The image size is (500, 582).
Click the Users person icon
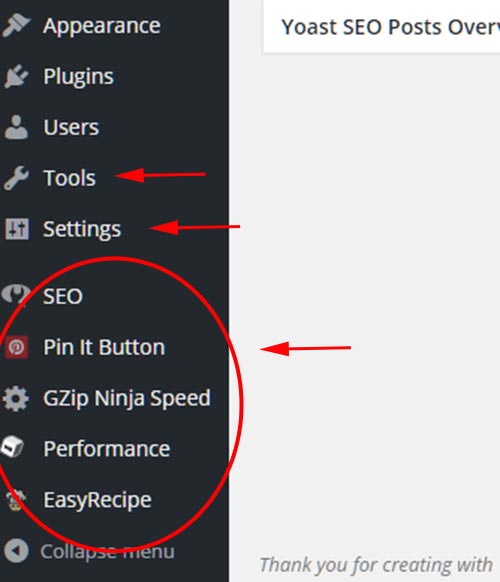pos(16,127)
